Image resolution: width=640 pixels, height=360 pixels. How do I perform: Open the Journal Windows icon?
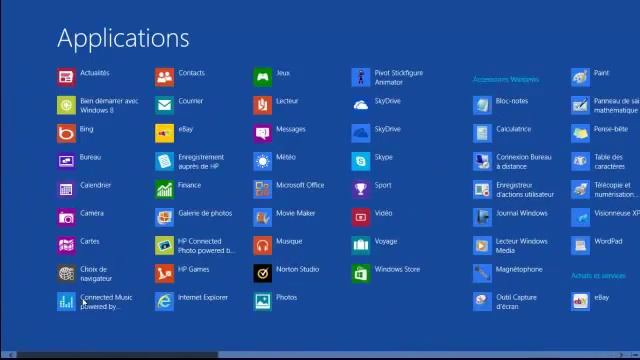tap(482, 218)
